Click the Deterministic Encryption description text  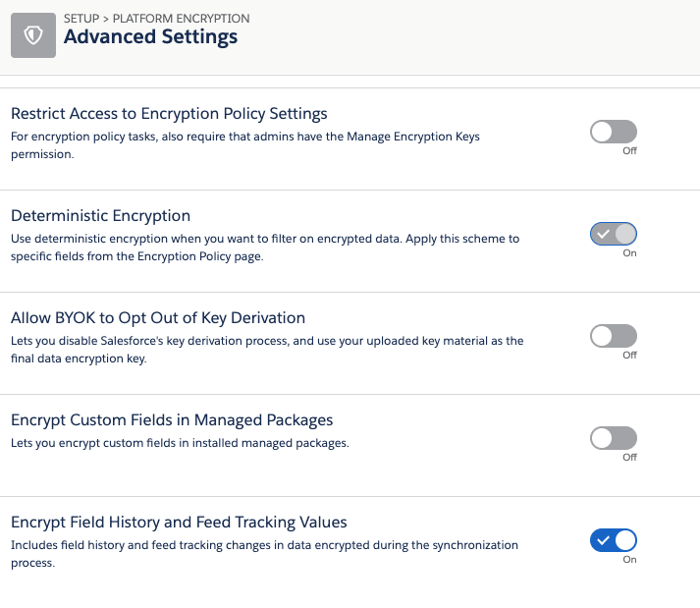click(265, 247)
